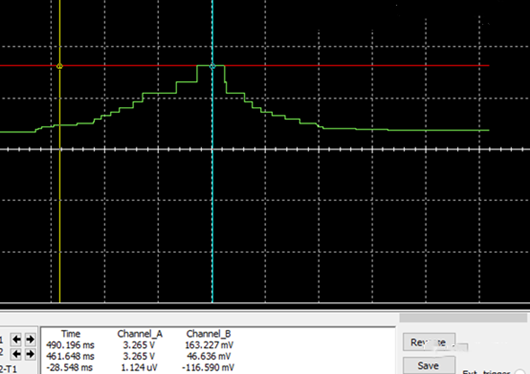Select the 461.648 ms T2 time reading

click(x=70, y=356)
